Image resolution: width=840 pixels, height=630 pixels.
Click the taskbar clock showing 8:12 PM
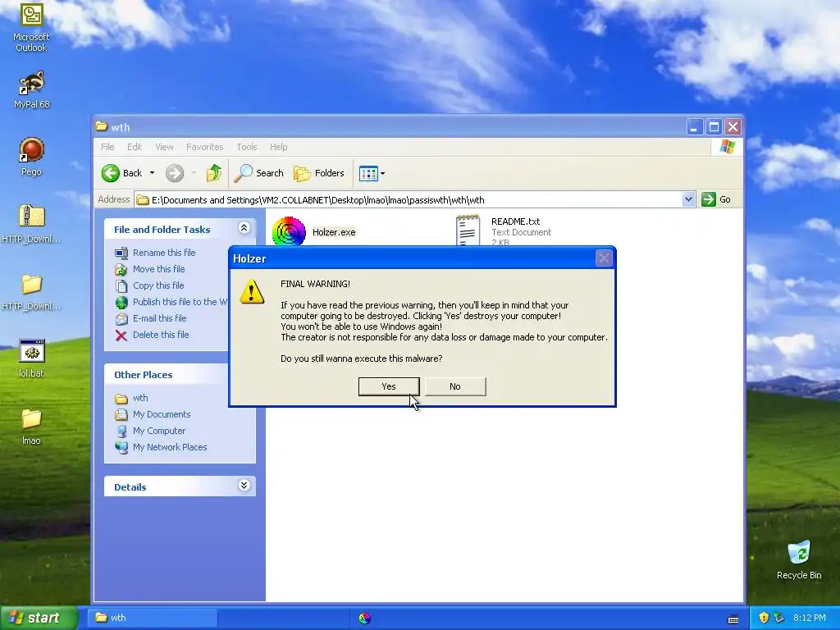(x=810, y=618)
